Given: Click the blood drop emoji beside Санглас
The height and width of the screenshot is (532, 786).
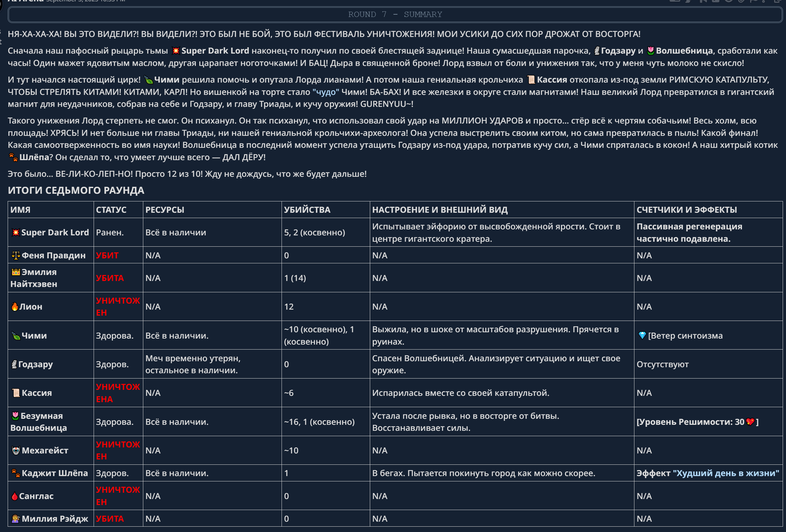Looking at the screenshot, I should coord(15,496).
